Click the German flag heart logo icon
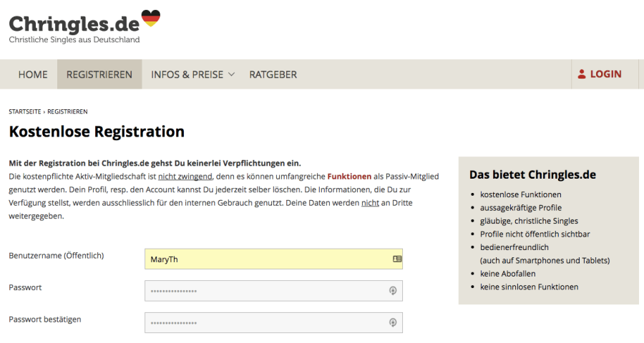This screenshot has width=644, height=343. pyautogui.click(x=150, y=18)
